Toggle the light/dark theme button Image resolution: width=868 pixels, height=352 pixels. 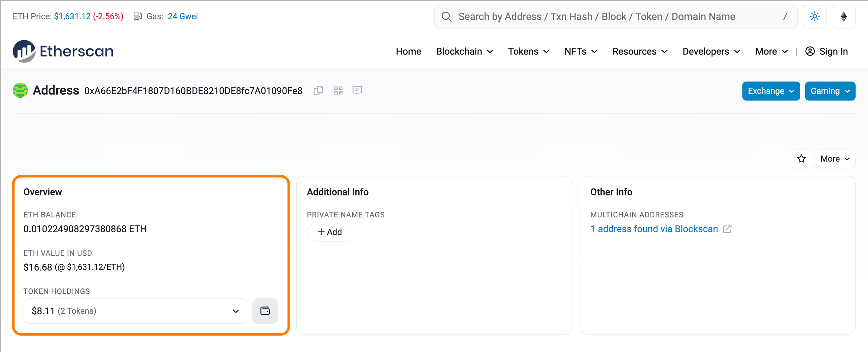[814, 16]
